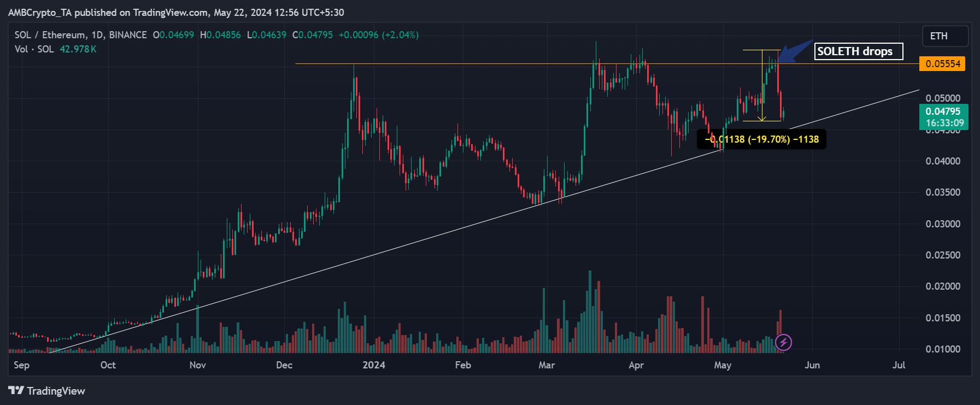The image size is (980, 405).
Task: Click the purple lightning bolt event icon
Action: click(783, 343)
